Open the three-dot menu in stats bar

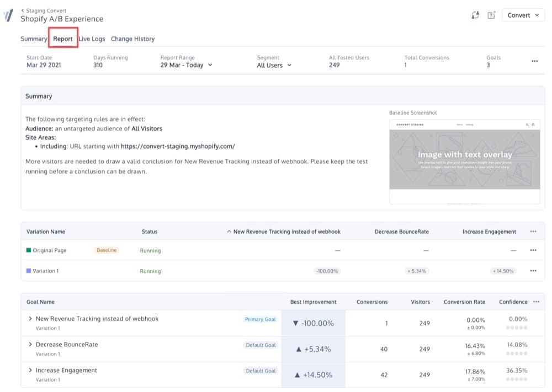(x=534, y=61)
